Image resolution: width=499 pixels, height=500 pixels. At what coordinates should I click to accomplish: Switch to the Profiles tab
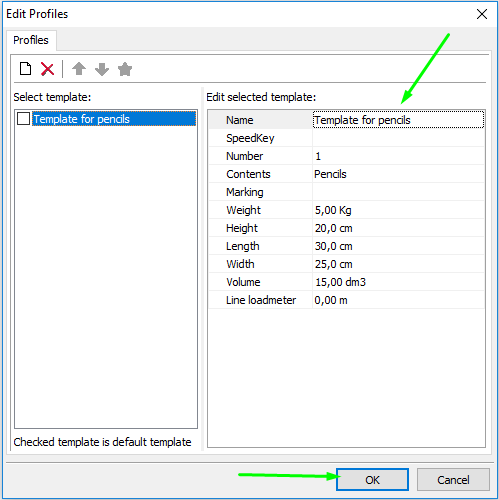point(31,40)
